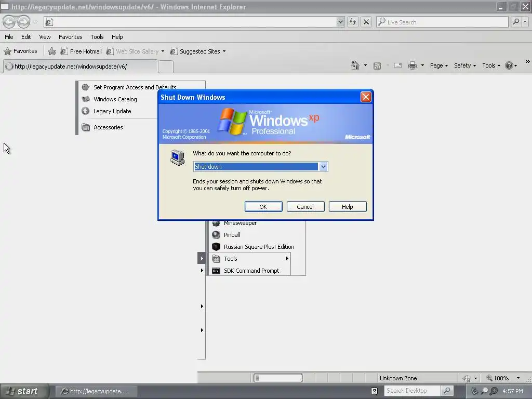
Task: Open the Accessories folder entry
Action: coord(108,127)
